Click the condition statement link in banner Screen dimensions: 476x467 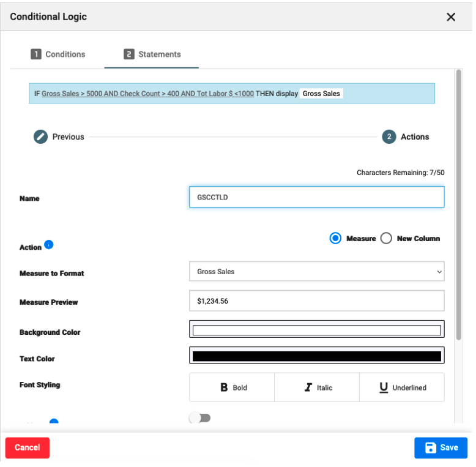point(149,94)
